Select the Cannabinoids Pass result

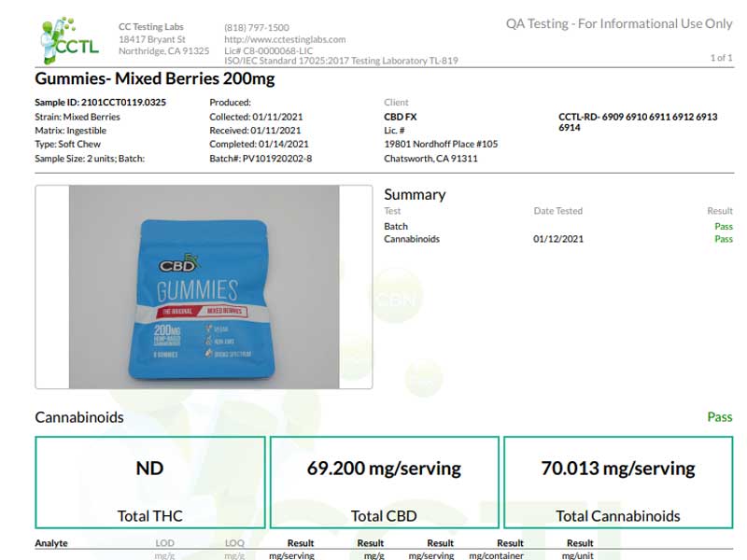(721, 239)
